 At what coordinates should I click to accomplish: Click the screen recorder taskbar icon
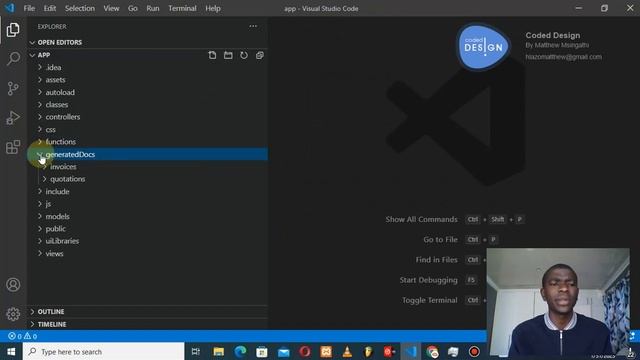[474, 351]
